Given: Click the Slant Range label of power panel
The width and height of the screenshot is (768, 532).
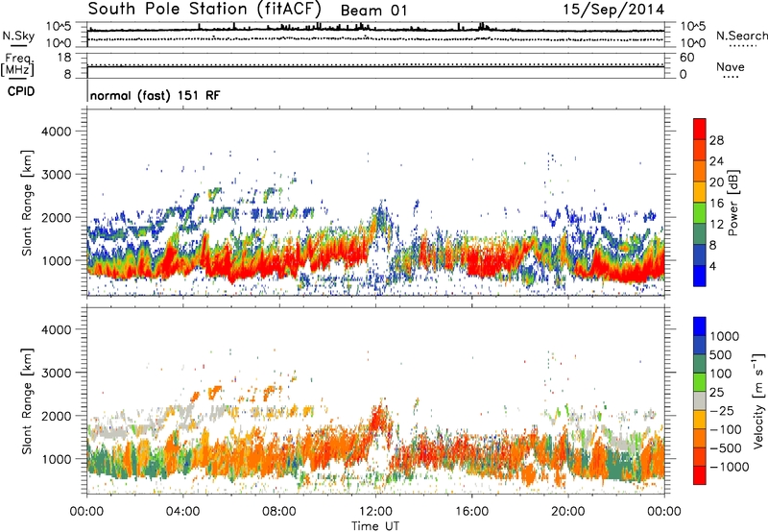Looking at the screenshot, I should pyautogui.click(x=27, y=203).
